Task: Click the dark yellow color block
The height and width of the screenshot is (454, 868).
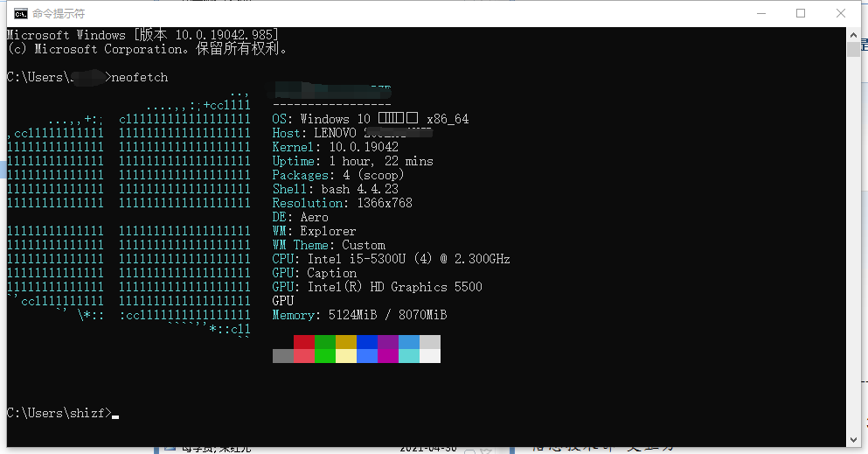Action: point(345,342)
